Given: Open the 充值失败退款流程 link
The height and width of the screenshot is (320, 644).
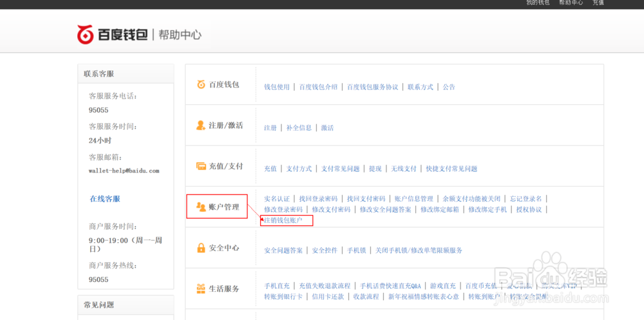Looking at the screenshot, I should [x=325, y=286].
